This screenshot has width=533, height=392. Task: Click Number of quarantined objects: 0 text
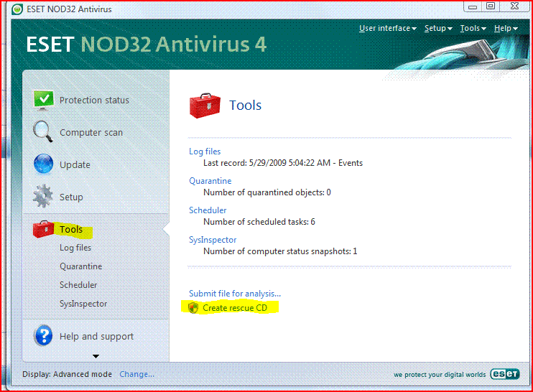click(x=266, y=192)
